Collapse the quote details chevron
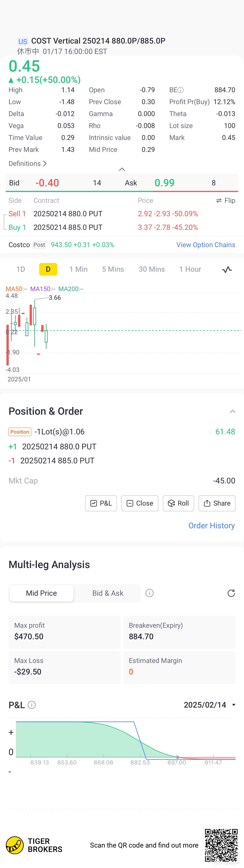 [122, 169]
